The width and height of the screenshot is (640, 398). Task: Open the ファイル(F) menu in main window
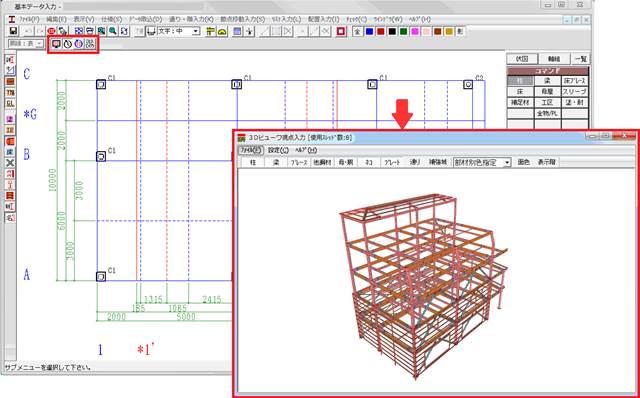pos(29,19)
